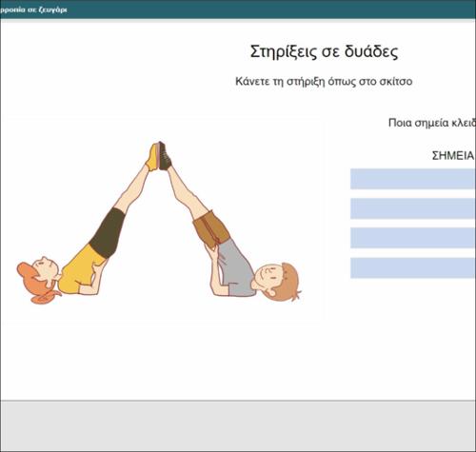Click the girl's orange ponytail head
Viewport: 476px width, 452px height.
(39, 279)
